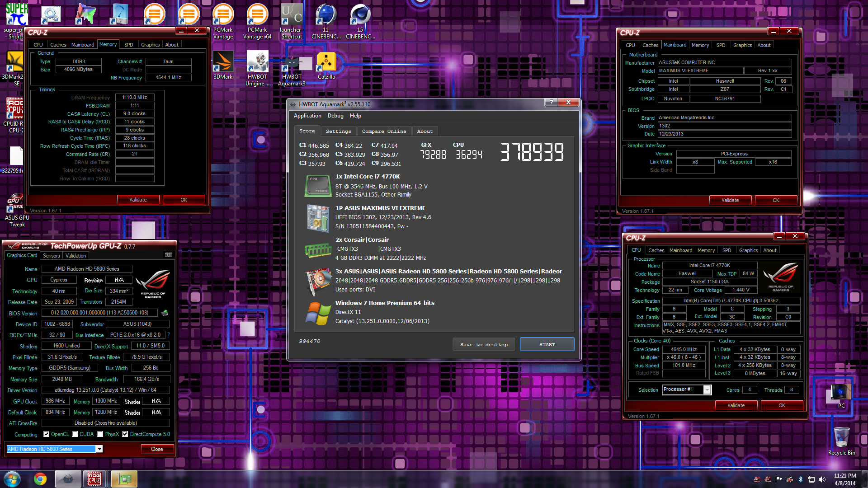
Task: Open Graphics tab in bottom-right CPU-Z window
Action: tap(748, 250)
